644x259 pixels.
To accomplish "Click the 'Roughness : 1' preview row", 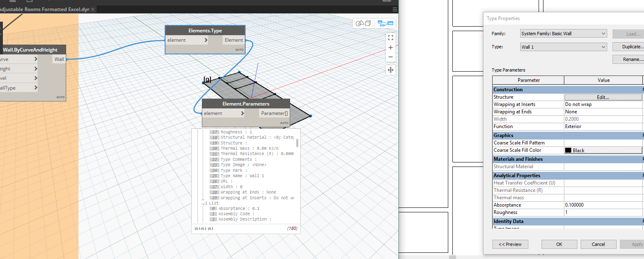I will coord(236,132).
